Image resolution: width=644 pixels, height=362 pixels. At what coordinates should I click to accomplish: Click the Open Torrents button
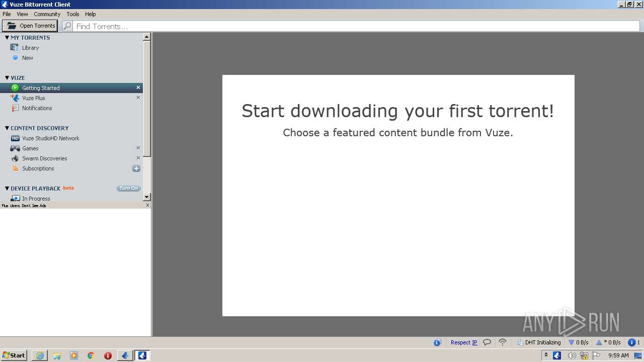point(30,26)
